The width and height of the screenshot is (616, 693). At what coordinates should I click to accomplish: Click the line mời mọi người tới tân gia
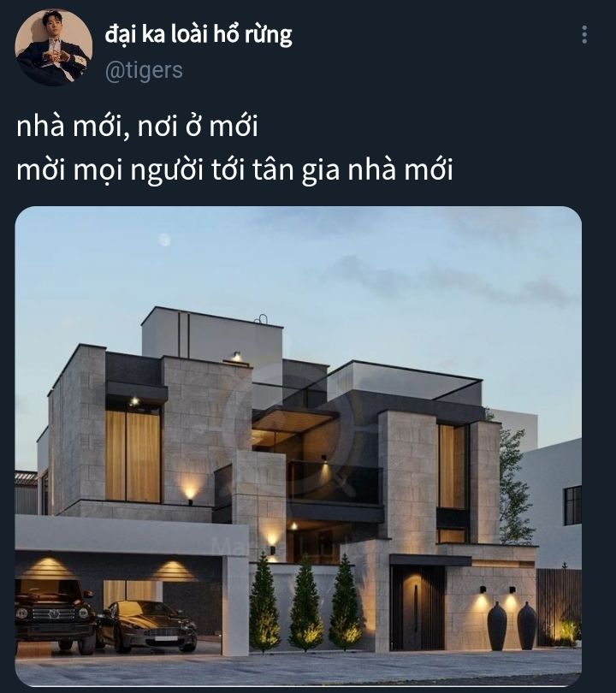[234, 170]
